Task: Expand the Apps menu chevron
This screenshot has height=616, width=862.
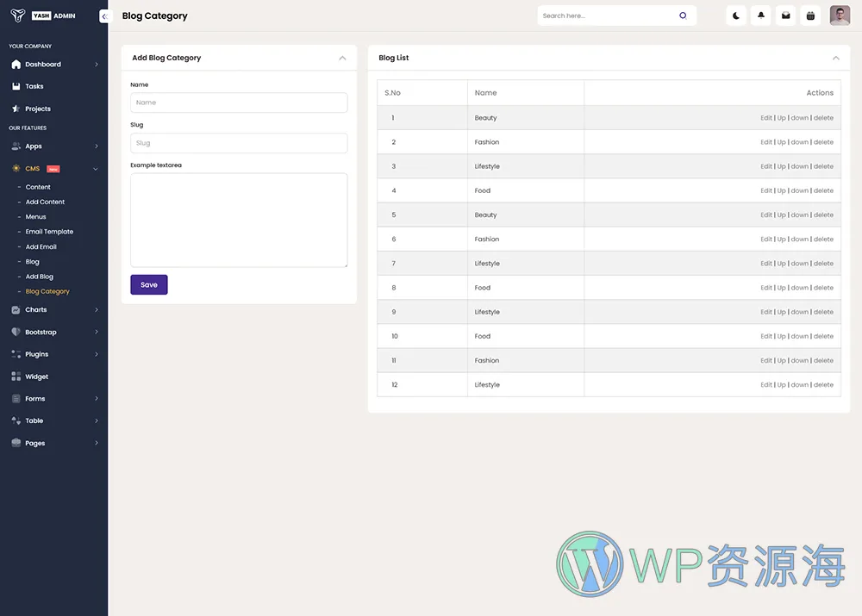Action: pos(97,146)
